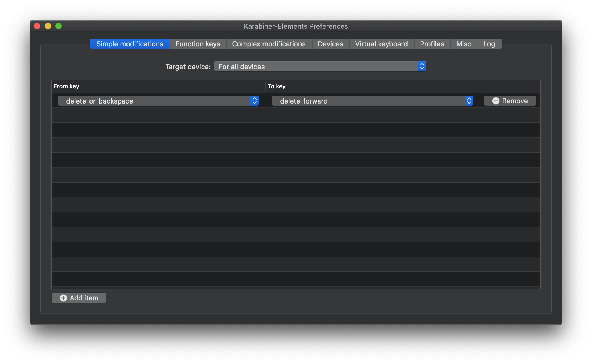Switch to the Profiles tab
The width and height of the screenshot is (592, 364).
coord(432,44)
